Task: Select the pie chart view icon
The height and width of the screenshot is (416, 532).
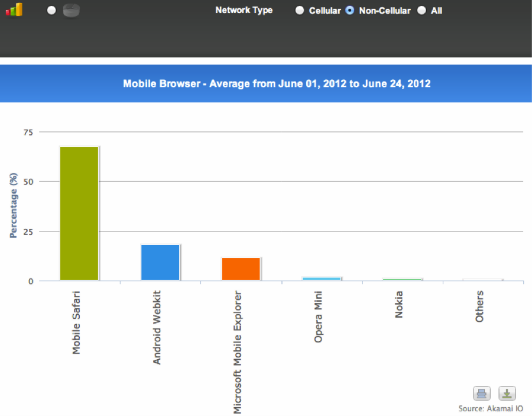Action: coord(72,11)
